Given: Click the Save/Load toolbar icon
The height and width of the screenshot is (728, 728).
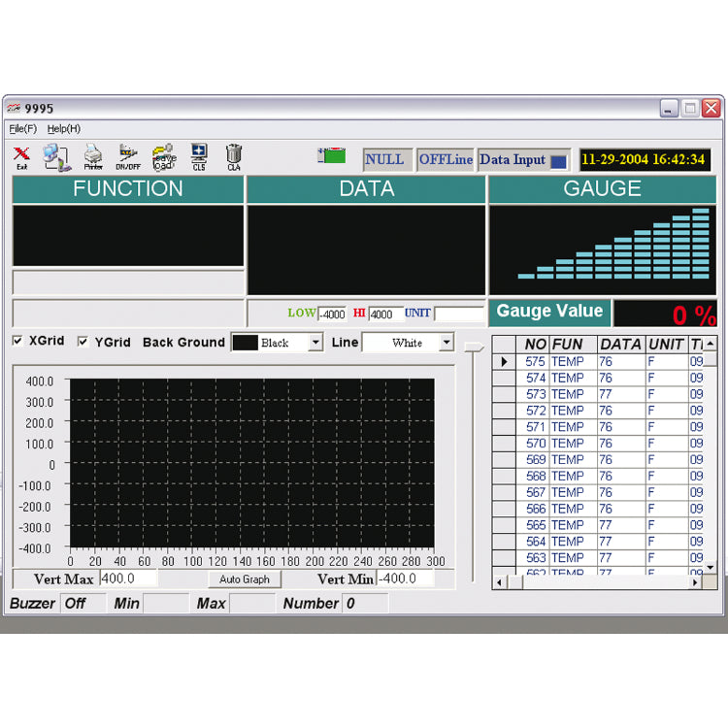Looking at the screenshot, I should 163,155.
